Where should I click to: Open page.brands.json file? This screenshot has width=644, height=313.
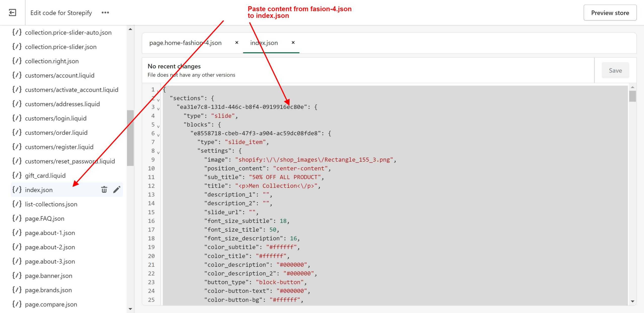coord(48,290)
